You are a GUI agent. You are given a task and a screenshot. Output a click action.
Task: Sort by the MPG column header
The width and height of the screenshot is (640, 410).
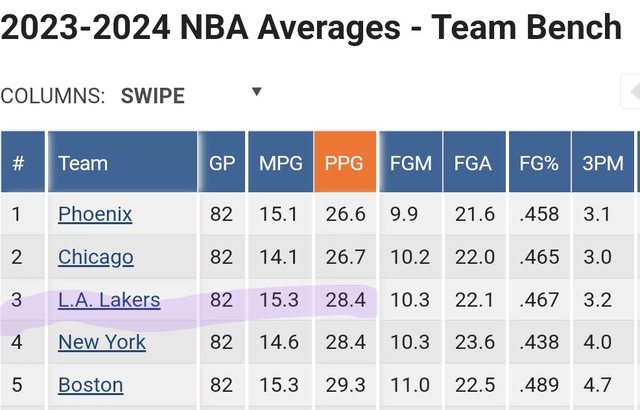pos(280,163)
